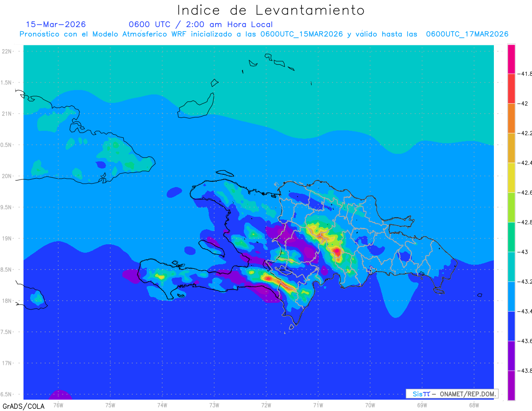Click the longitude label "73W"
The image size is (532, 411).
click(x=214, y=405)
